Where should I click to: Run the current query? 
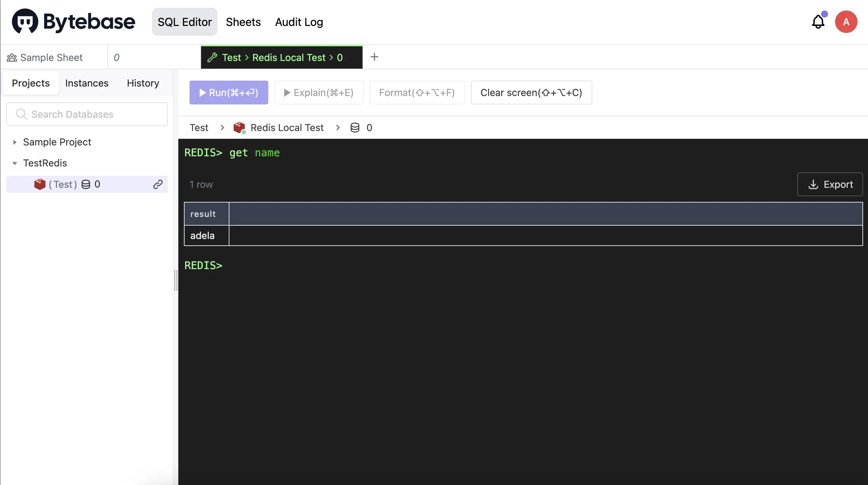pos(229,93)
